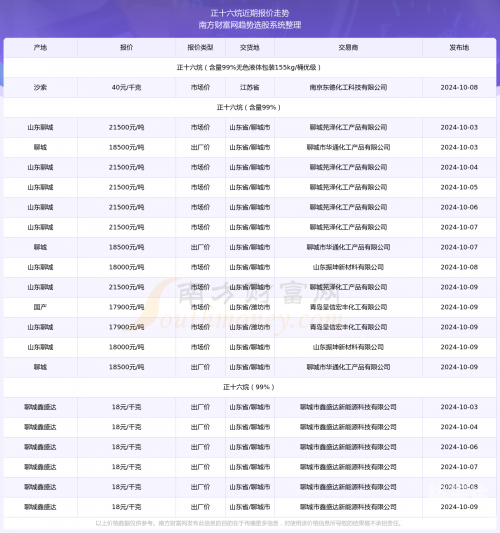
Task: Click the date 2024-10-09 in the 18元/千克 row
Action: point(459,507)
